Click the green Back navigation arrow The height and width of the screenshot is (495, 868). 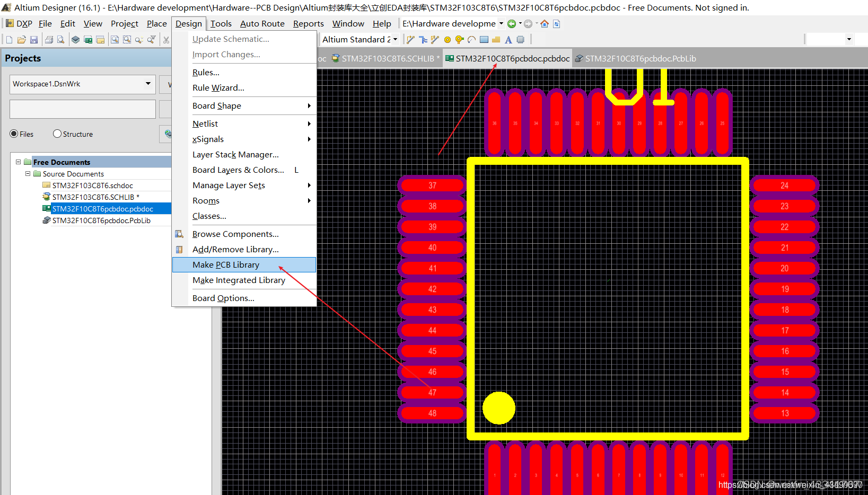pyautogui.click(x=511, y=24)
